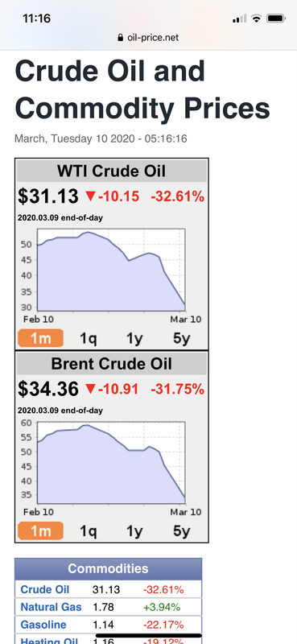Tap the red down arrow beside WTI -10.15
Image resolution: width=297 pixels, height=644 pixels.
pyautogui.click(x=90, y=196)
